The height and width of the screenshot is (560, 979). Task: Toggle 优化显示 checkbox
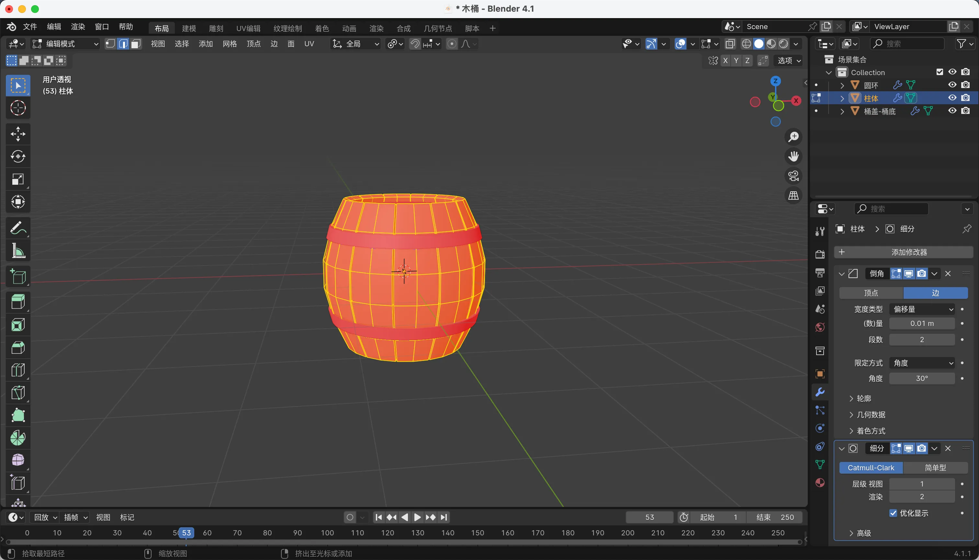(893, 513)
